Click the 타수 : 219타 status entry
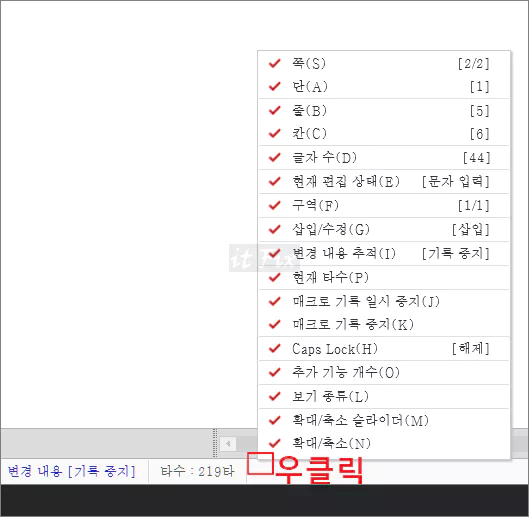Image resolution: width=529 pixels, height=517 pixels. pos(197,471)
